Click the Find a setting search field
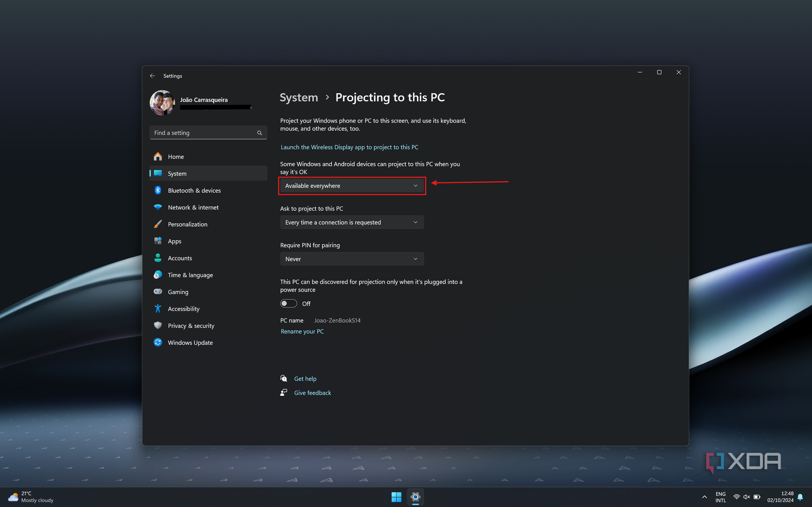This screenshot has width=812, height=507. pos(208,133)
